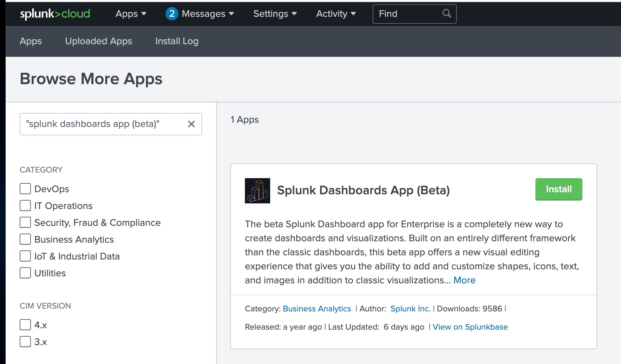Open the Apps dropdown menu
Screen dimensions: 621x364
(x=131, y=14)
